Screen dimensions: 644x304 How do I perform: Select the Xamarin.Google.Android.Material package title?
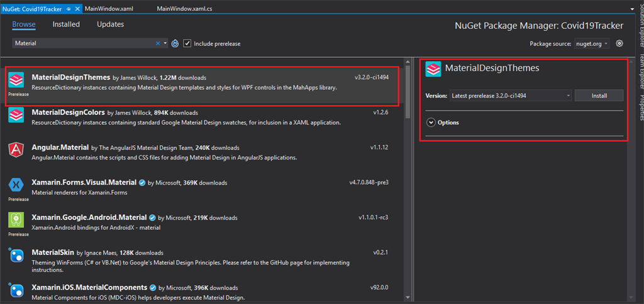click(x=89, y=217)
